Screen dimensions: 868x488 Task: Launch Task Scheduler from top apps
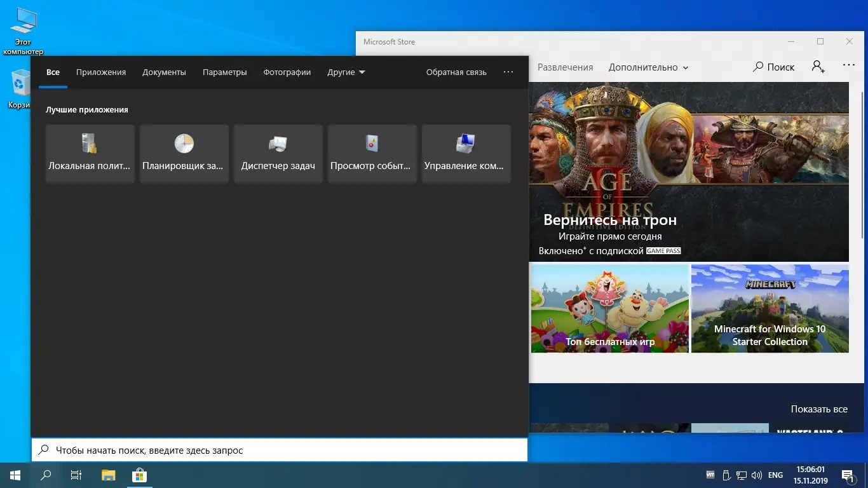click(x=184, y=153)
